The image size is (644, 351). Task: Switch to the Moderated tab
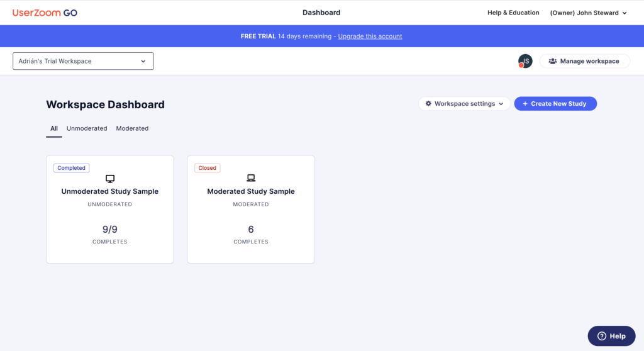[x=132, y=128]
